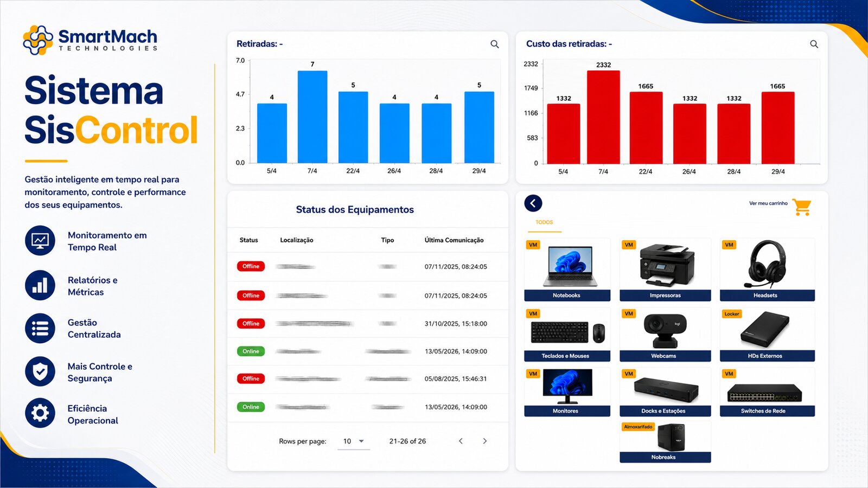
Task: Click the Gestão Centralizada list icon
Action: 40,328
